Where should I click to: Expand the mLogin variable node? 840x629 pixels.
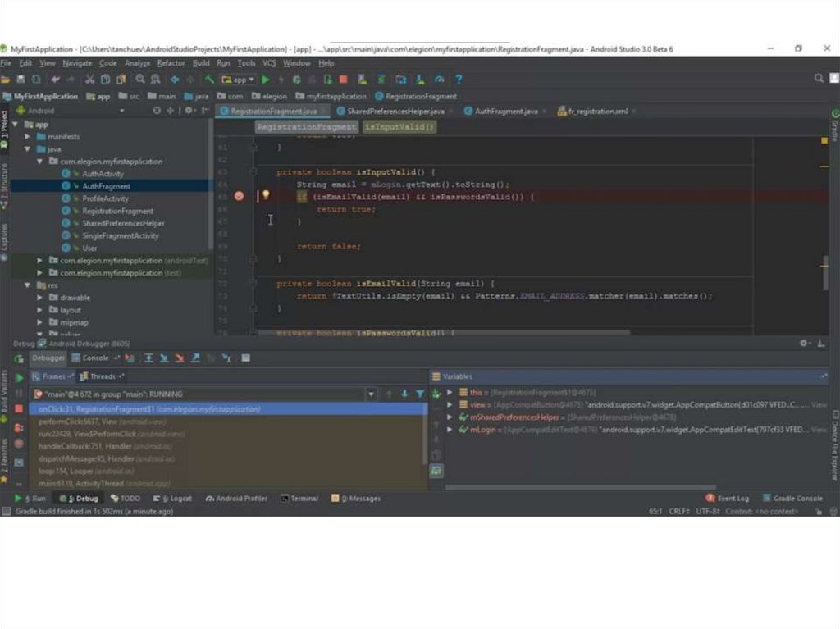pos(450,429)
